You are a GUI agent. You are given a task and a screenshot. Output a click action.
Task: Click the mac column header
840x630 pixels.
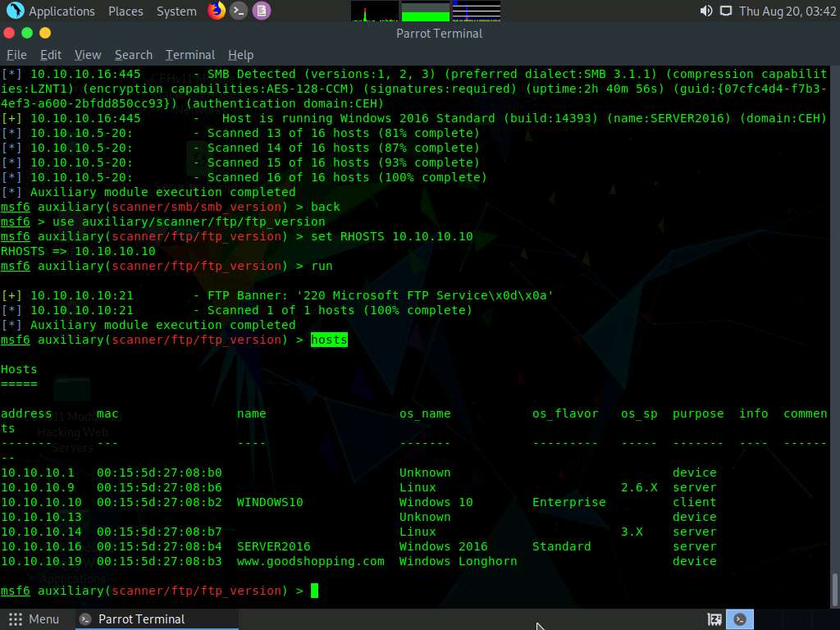point(107,413)
